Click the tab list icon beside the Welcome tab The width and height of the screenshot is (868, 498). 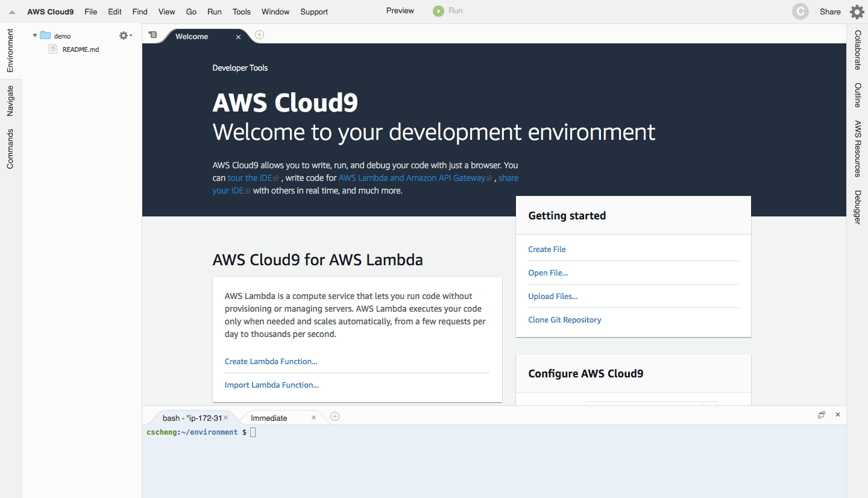coord(152,34)
